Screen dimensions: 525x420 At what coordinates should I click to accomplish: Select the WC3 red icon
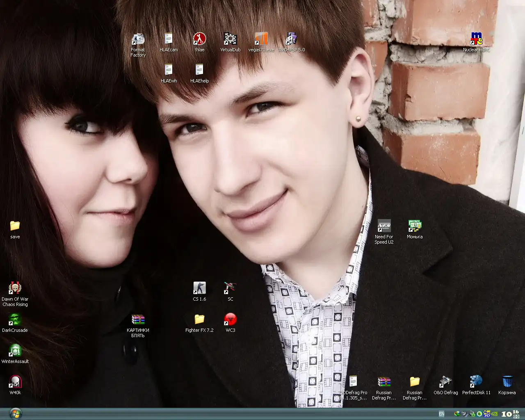click(230, 320)
